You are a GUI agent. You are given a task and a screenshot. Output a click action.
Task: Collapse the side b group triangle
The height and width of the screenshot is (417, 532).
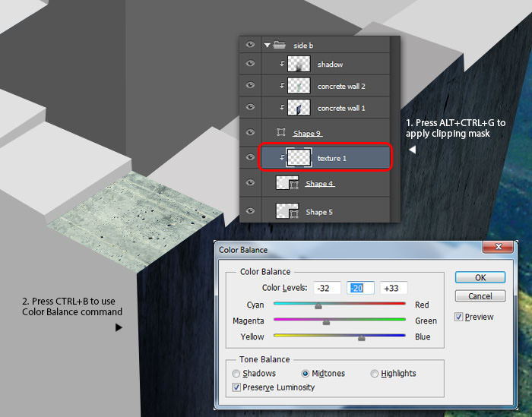point(267,45)
